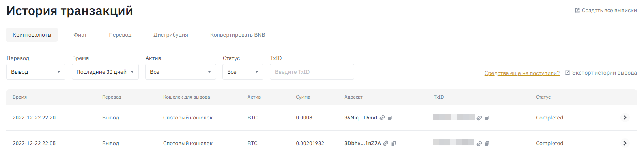Screen dimensions: 644x168
Task: Open the Перевод type dropdown showing Вывод
Action: click(36, 72)
